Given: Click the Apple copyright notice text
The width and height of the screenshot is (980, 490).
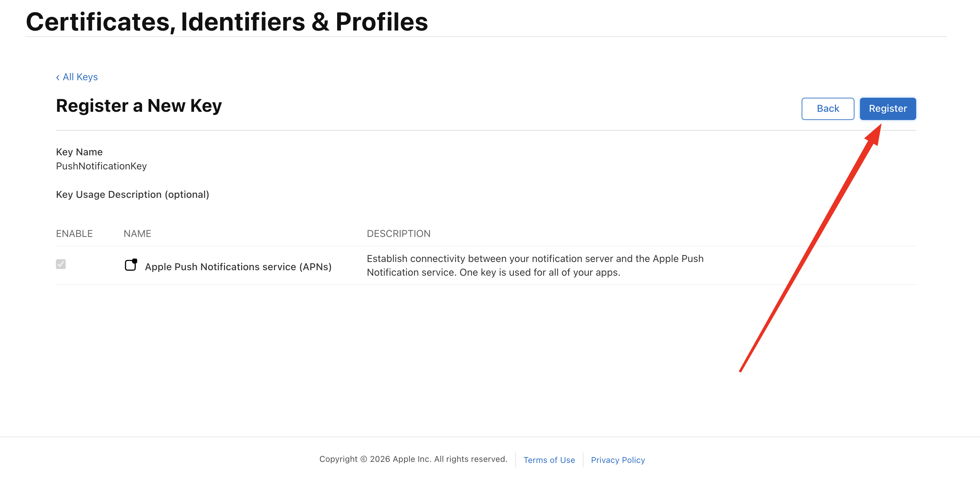Looking at the screenshot, I should (413, 459).
